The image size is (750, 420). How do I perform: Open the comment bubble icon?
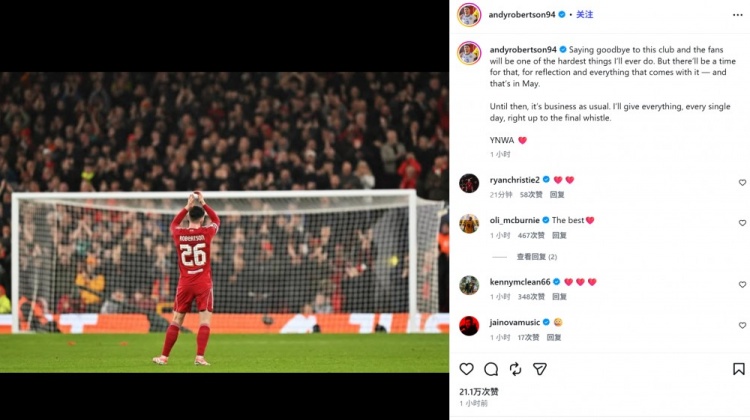[491, 369]
